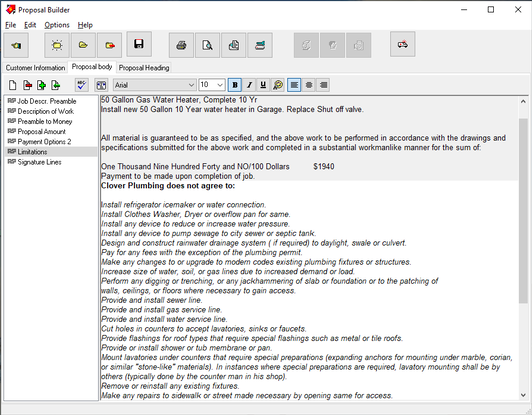Image resolution: width=532 pixels, height=415 pixels.
Task: Click the vertical scrollbar thumb
Action: tap(523, 210)
